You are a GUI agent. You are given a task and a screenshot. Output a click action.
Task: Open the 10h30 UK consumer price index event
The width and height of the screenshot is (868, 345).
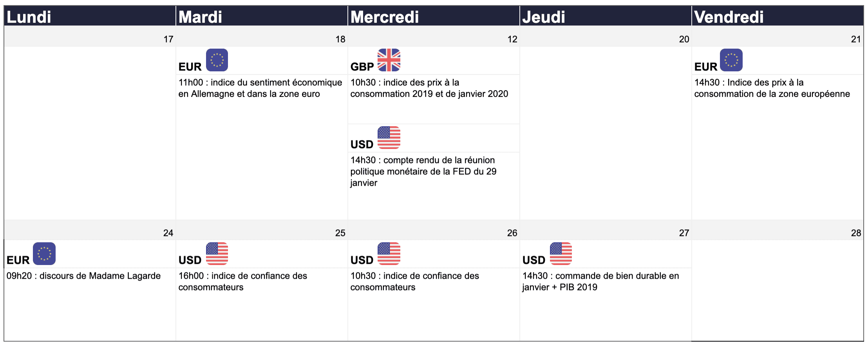[x=429, y=88]
